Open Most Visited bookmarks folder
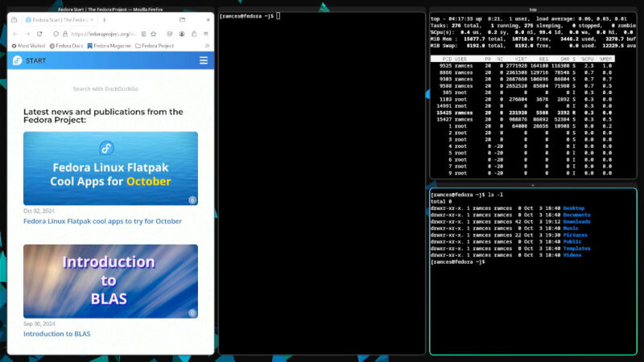Screen dimensions: 644x362 point(28,46)
